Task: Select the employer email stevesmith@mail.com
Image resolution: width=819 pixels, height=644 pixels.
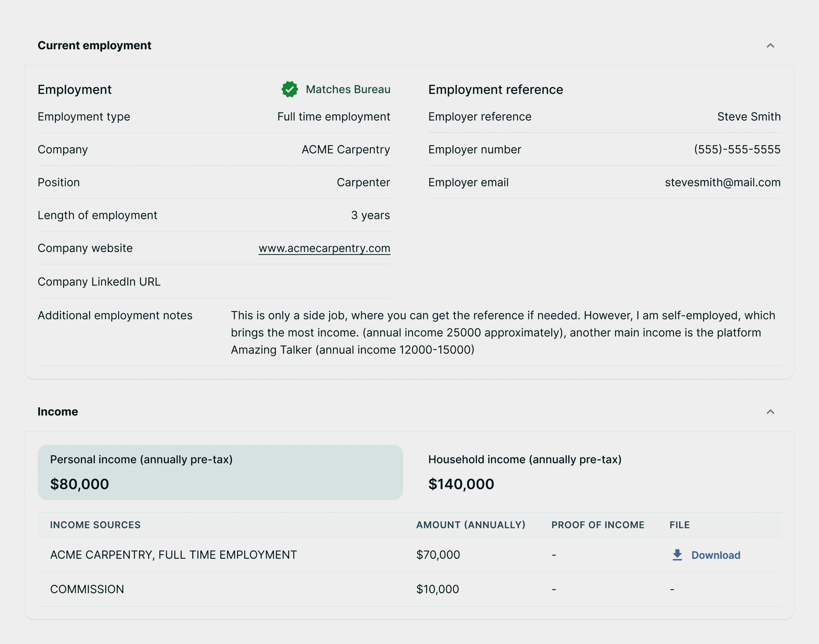Action: click(x=722, y=182)
